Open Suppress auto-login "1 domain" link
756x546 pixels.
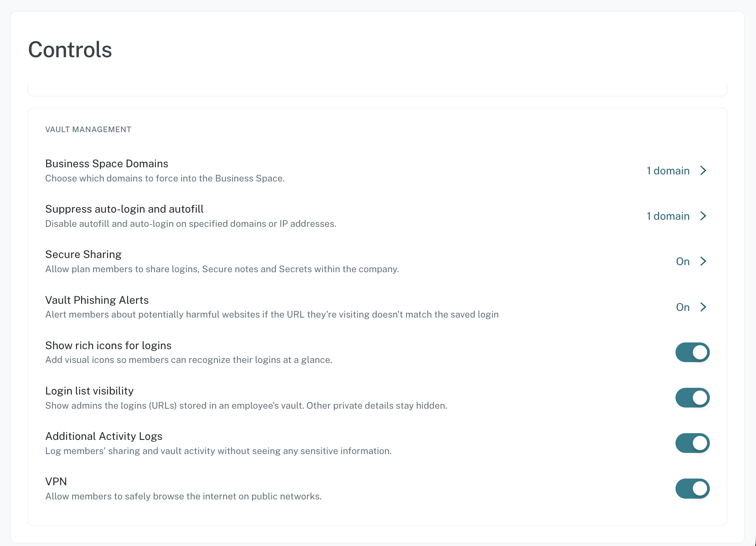[668, 216]
